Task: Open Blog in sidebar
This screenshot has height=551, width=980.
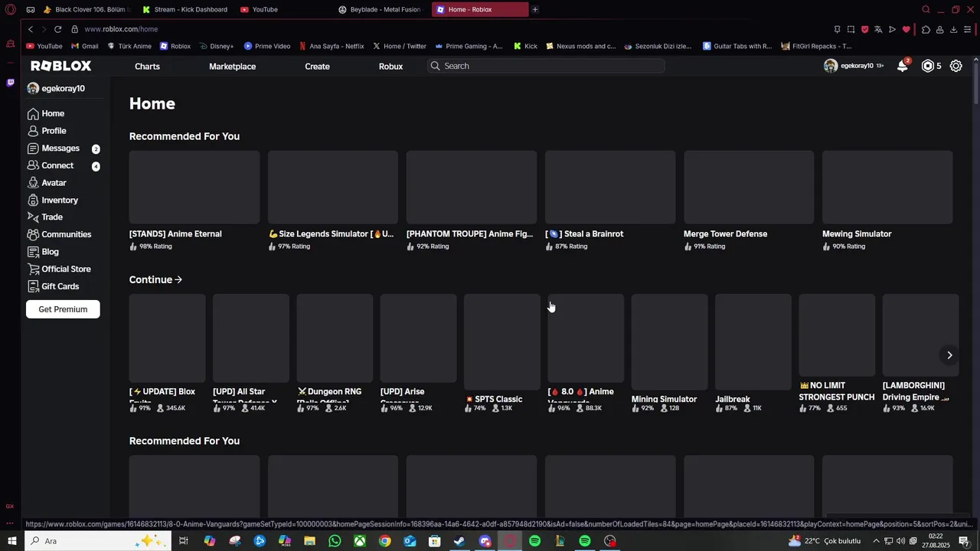Action: click(43, 252)
